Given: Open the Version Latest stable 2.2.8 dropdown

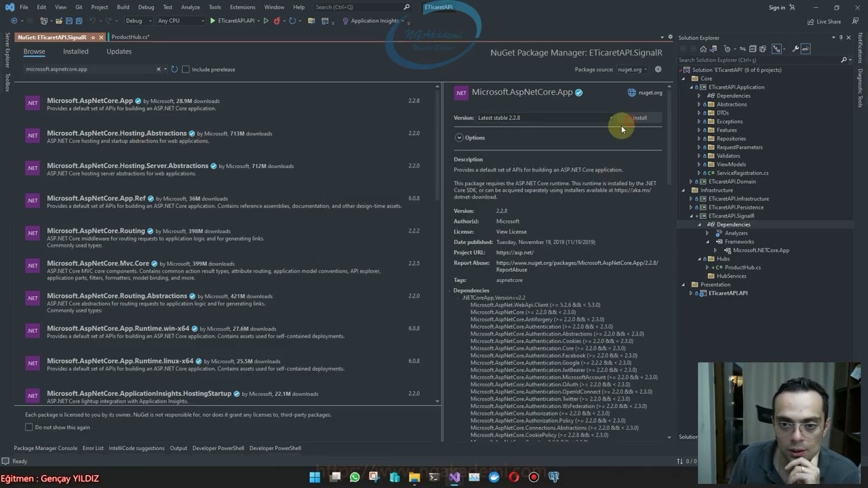Looking at the screenshot, I should [545, 118].
